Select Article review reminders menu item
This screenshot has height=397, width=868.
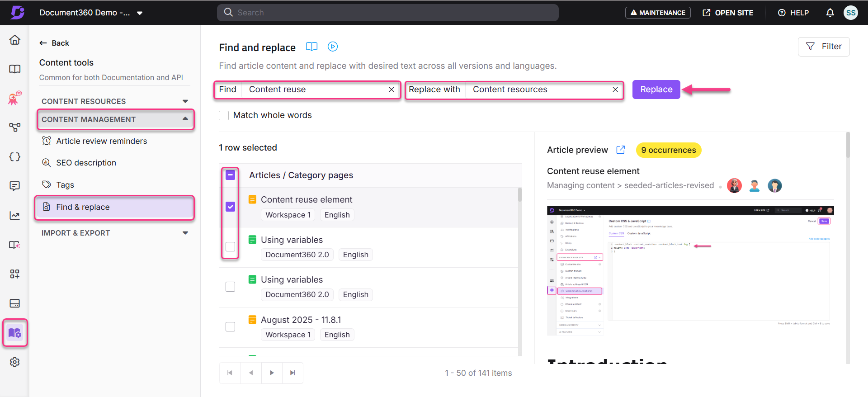coord(101,141)
